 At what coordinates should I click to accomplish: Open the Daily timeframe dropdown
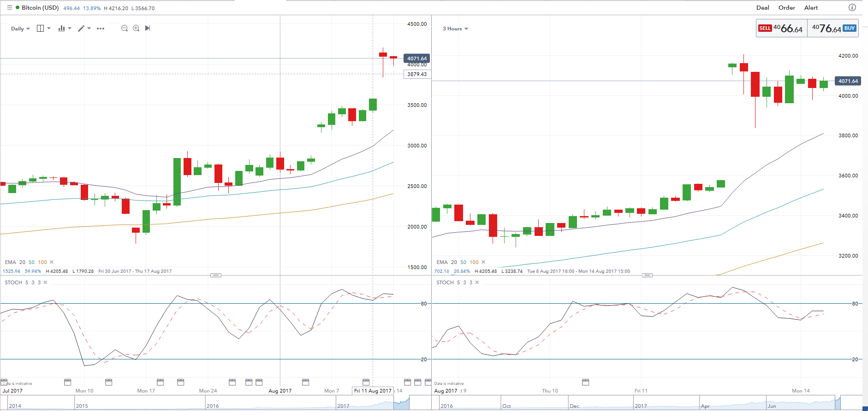click(20, 29)
